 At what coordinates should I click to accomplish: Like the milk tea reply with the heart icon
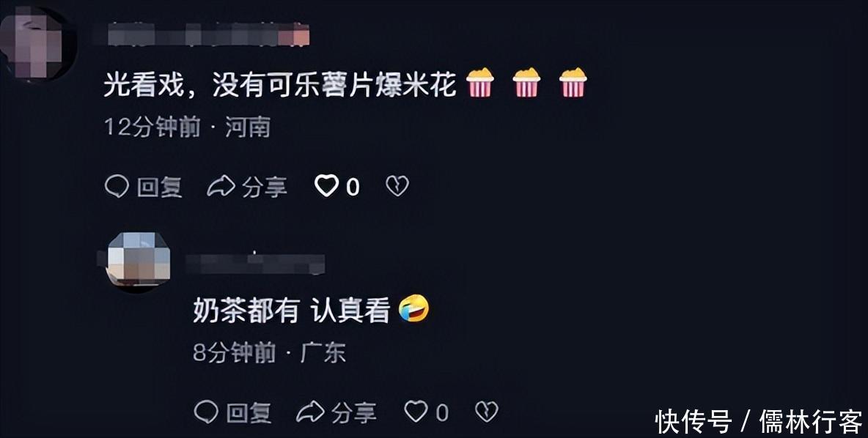point(416,412)
